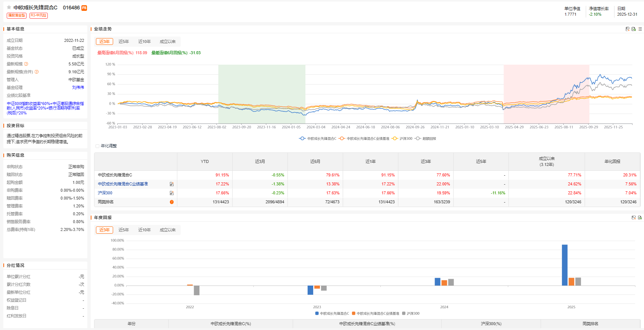Click 近6月 value 79.61%
Image resolution: width=644 pixels, height=330 pixels.
[333, 175]
